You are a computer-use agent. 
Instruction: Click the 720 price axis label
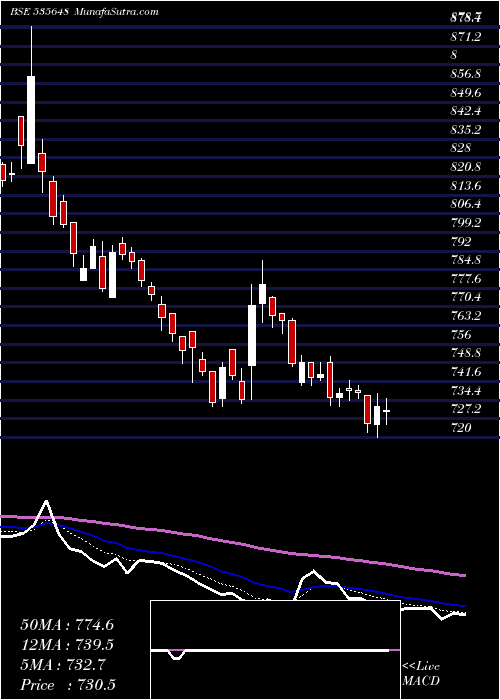click(460, 428)
